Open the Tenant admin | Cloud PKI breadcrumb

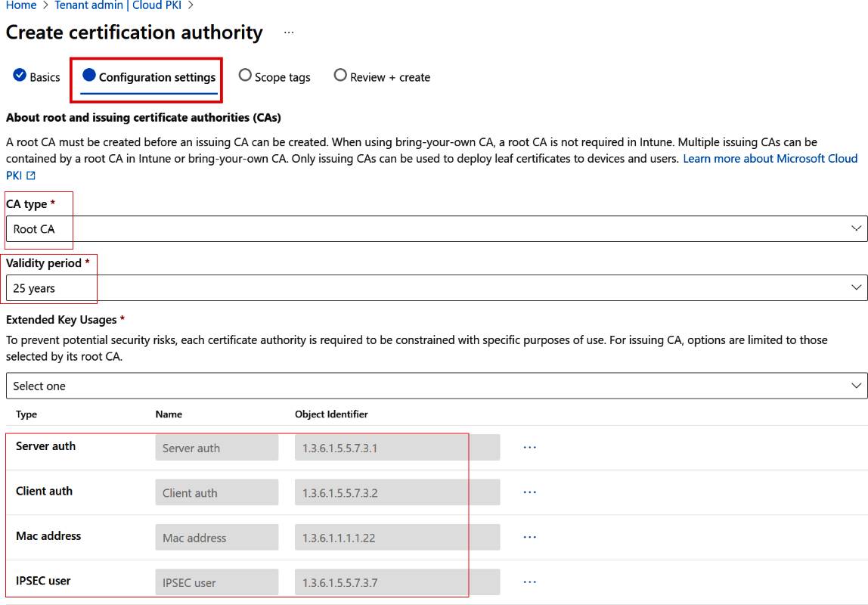[x=118, y=5]
